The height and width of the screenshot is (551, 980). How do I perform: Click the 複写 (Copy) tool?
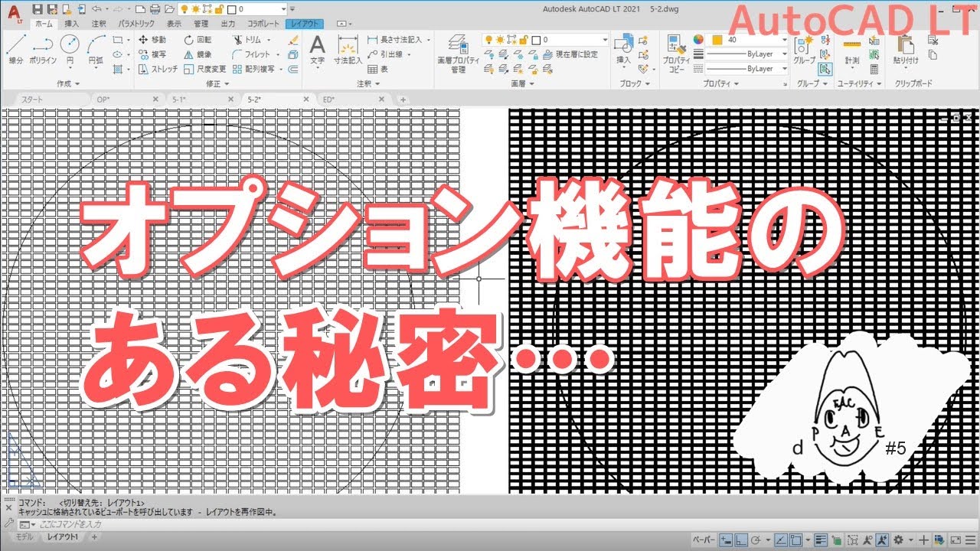(x=152, y=54)
